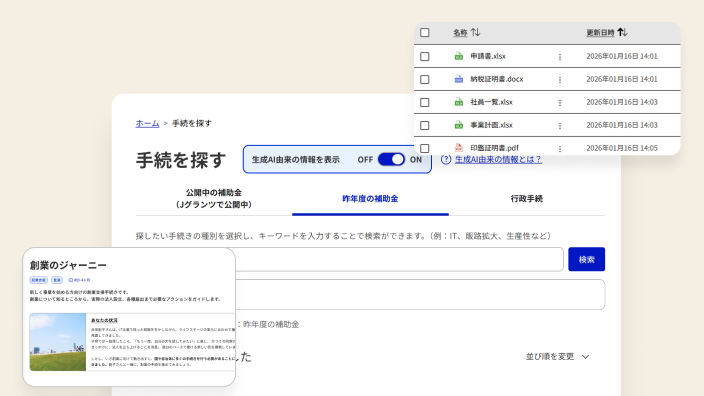Click the 名称 column header
This screenshot has width=704, height=396.
[460, 32]
